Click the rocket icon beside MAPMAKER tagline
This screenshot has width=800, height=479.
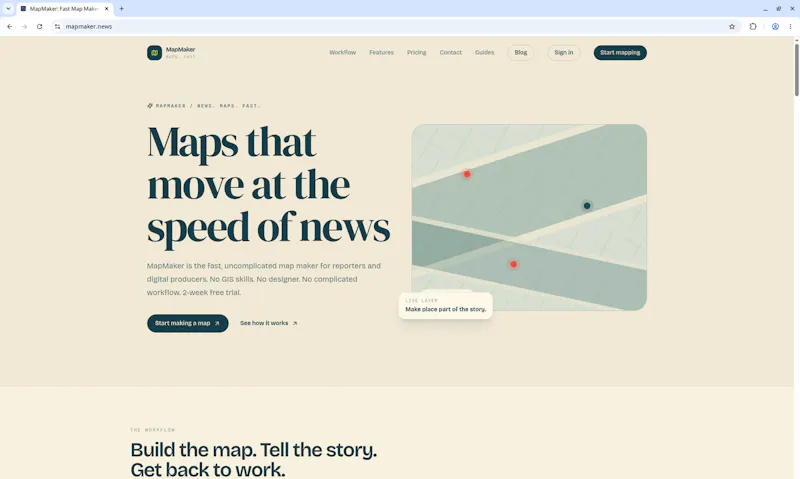[150, 106]
